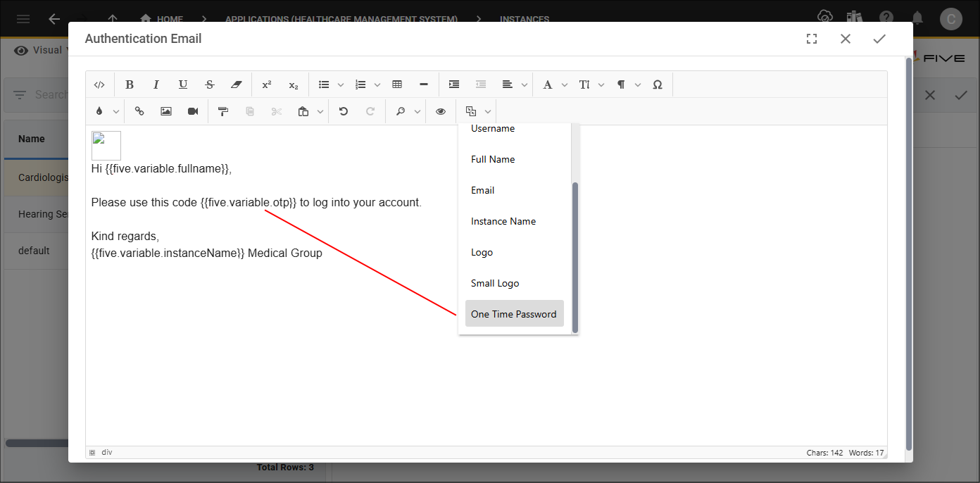The width and height of the screenshot is (980, 483).
Task: Open the user avatar C in background app
Action: 951,19
